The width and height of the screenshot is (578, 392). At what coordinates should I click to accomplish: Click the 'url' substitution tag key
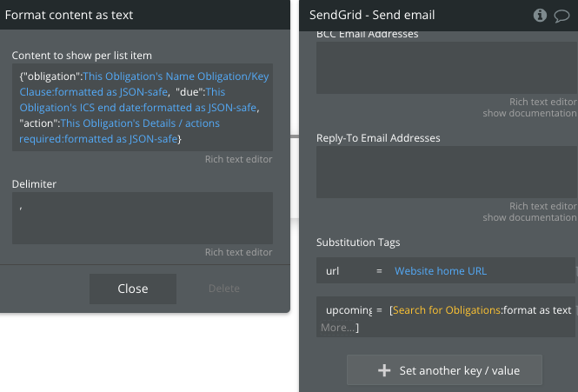[333, 271]
